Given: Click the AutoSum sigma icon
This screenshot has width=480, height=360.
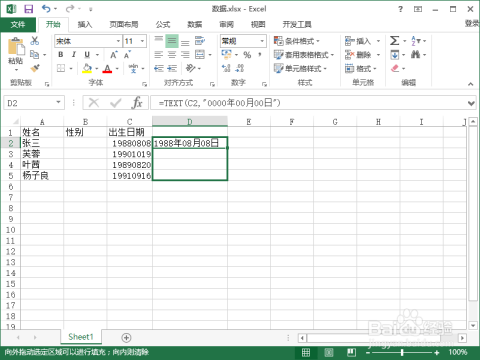Looking at the screenshot, I should pyautogui.click(x=394, y=41).
